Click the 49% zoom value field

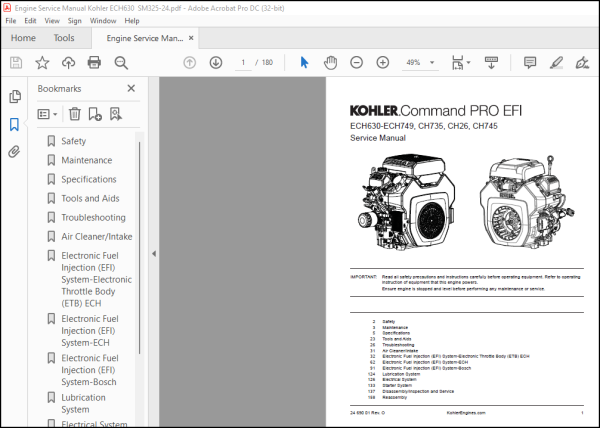click(413, 62)
